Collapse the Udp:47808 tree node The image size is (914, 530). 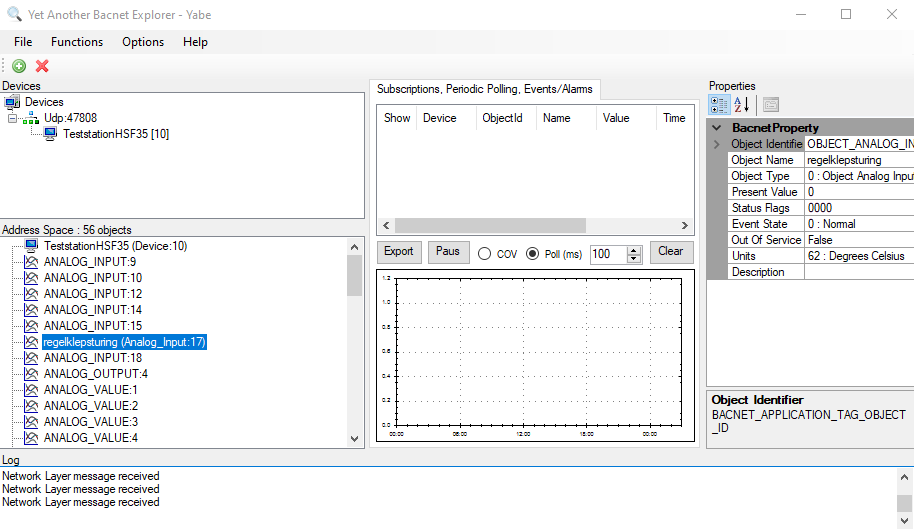[13, 118]
